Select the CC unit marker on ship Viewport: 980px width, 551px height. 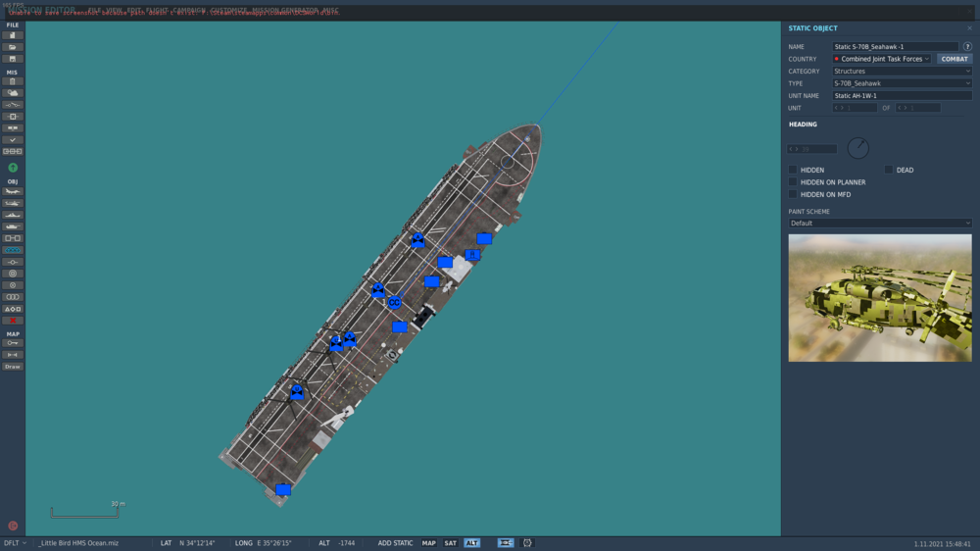[x=394, y=303]
